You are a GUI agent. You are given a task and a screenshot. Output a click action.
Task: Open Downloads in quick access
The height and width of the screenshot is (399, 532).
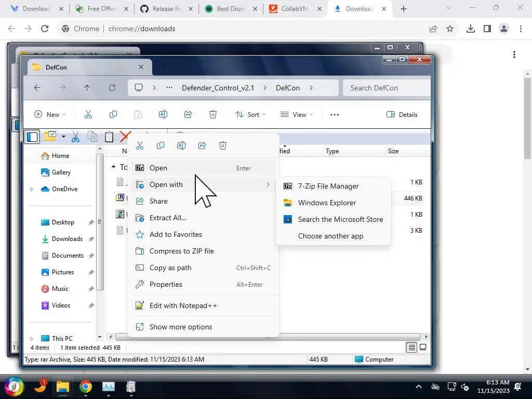(x=62, y=239)
